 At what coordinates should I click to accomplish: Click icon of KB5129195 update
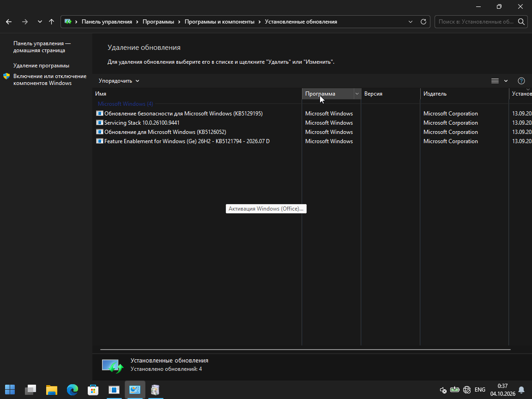coord(99,113)
